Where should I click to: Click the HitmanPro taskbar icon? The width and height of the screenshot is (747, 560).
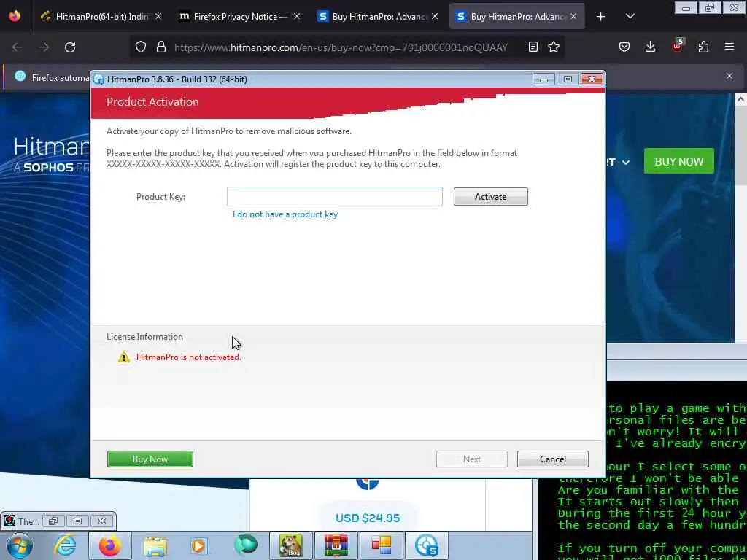(x=426, y=545)
